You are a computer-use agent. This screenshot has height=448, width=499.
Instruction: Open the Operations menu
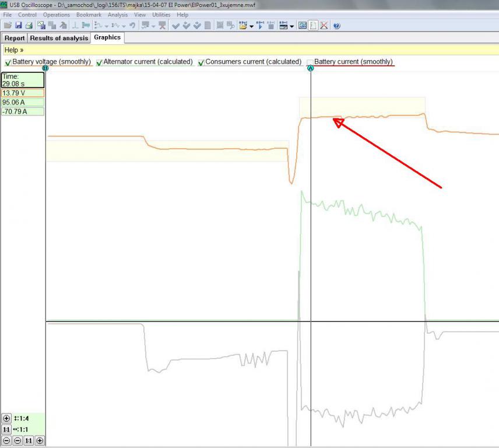[57, 15]
